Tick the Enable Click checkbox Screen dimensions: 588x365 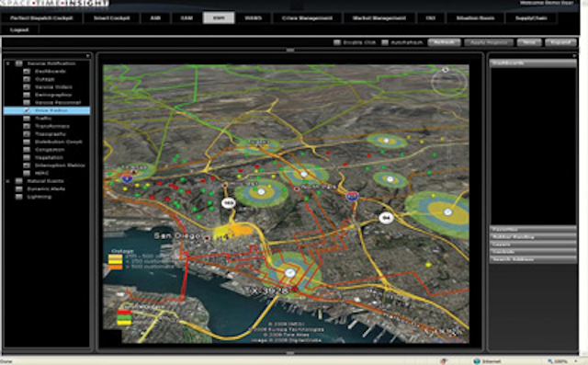[x=337, y=42]
